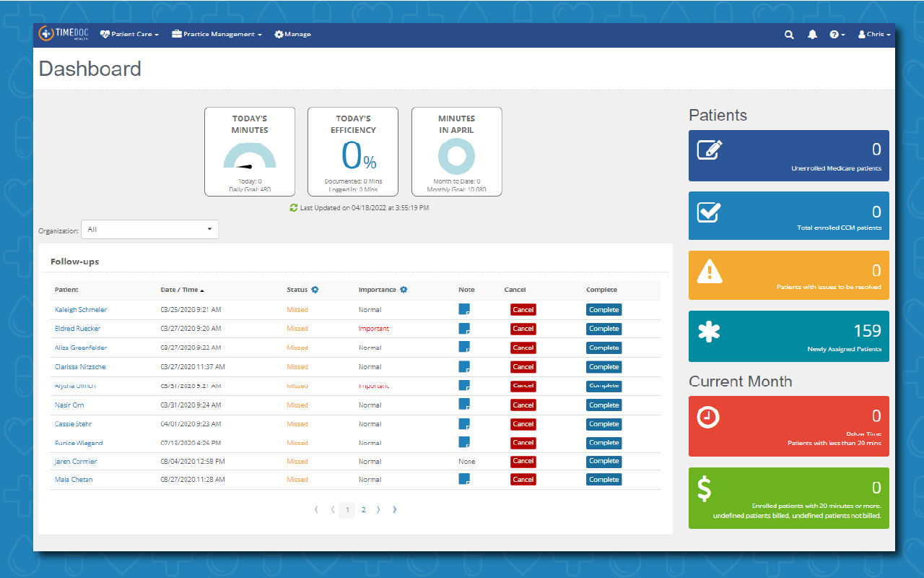
Task: Cancel the follow-up for Jaren Cormier
Action: coord(523,461)
